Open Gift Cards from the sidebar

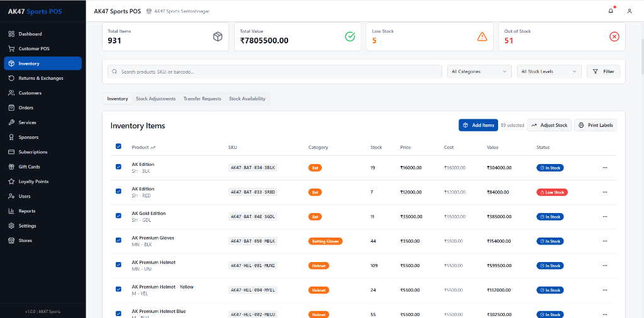click(29, 167)
